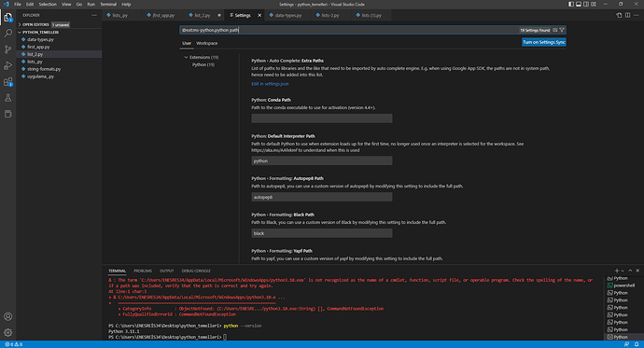The image size is (644, 348).
Task: Switch to the data-types.py editor tab
Action: pyautogui.click(x=287, y=15)
